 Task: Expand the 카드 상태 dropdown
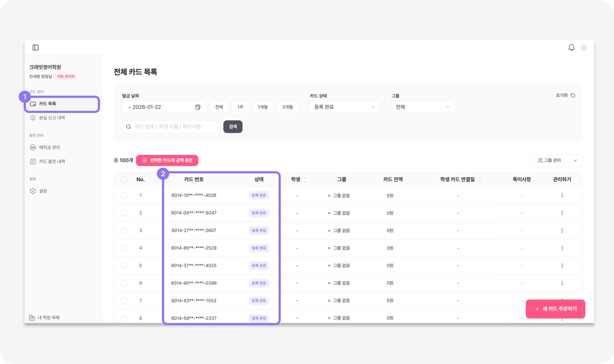click(x=345, y=107)
